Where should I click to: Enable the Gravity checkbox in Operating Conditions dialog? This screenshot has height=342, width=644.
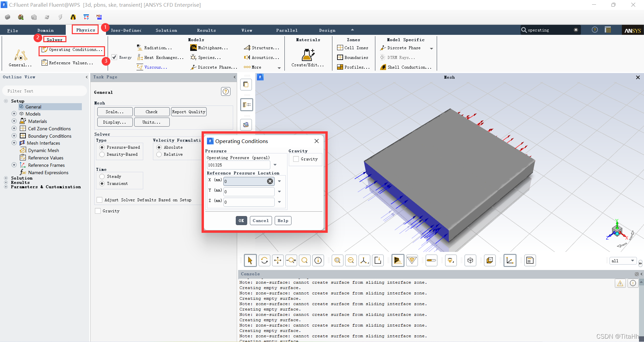[x=296, y=159]
